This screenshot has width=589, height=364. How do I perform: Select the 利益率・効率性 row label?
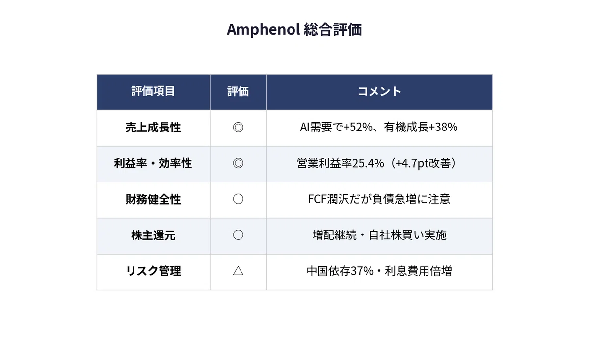[x=153, y=163]
